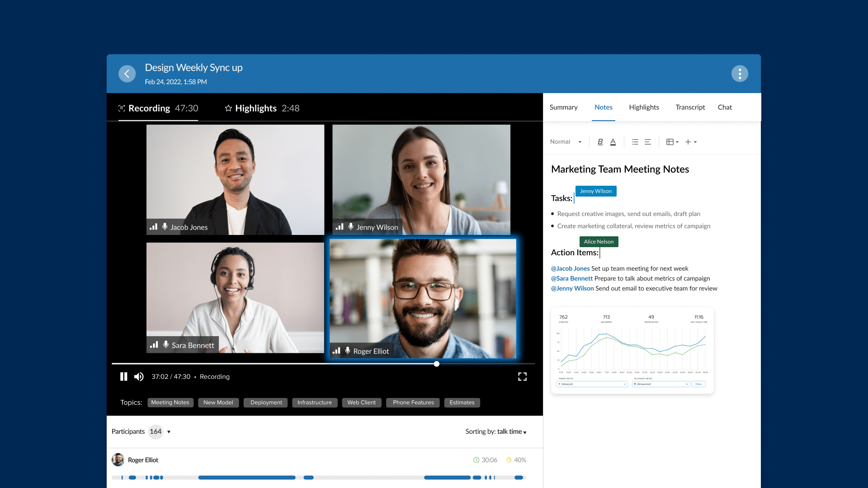The height and width of the screenshot is (488, 868).
Task: Toggle bold text formatting
Action: [600, 142]
